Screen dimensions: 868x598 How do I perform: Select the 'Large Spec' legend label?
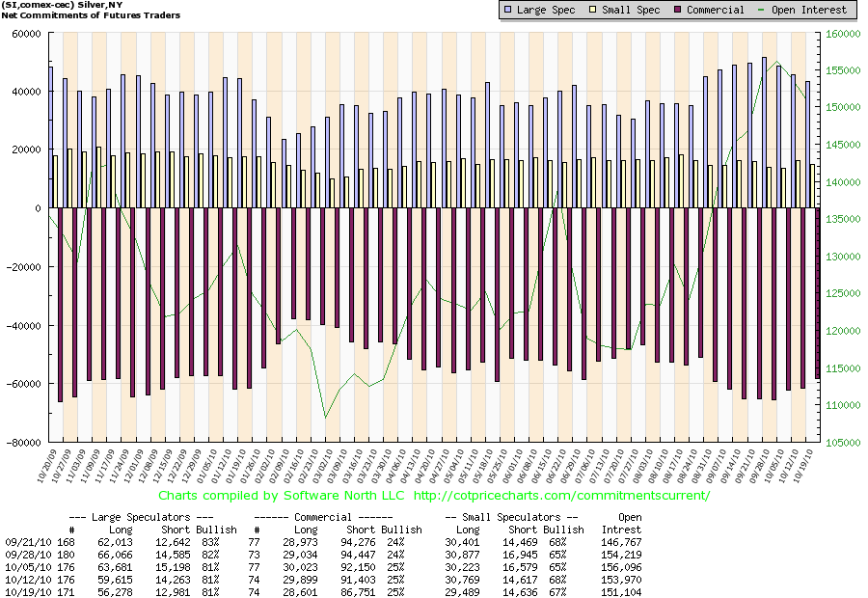point(547,10)
